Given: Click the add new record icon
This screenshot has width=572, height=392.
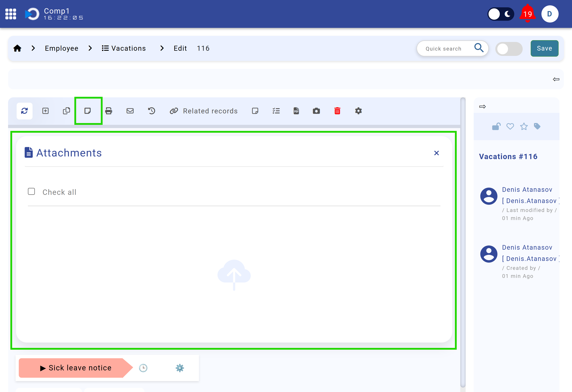Looking at the screenshot, I should (46, 111).
